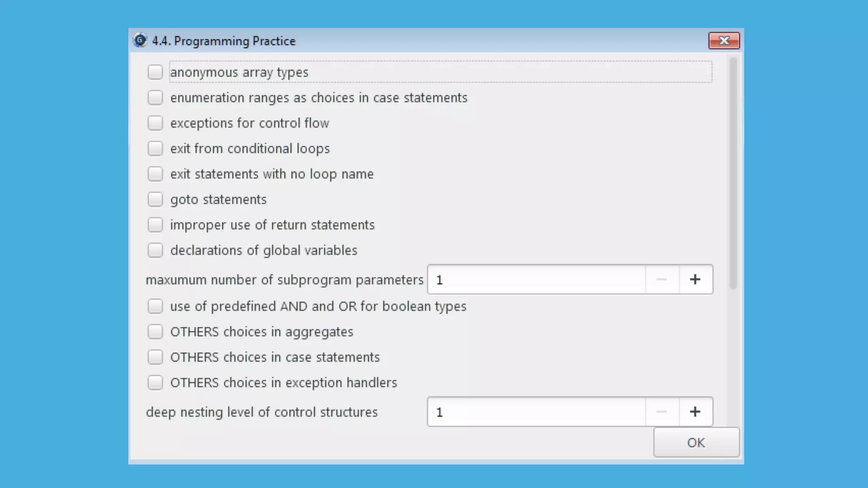Check the goto statements box
The width and height of the screenshot is (868, 488).
[155, 199]
